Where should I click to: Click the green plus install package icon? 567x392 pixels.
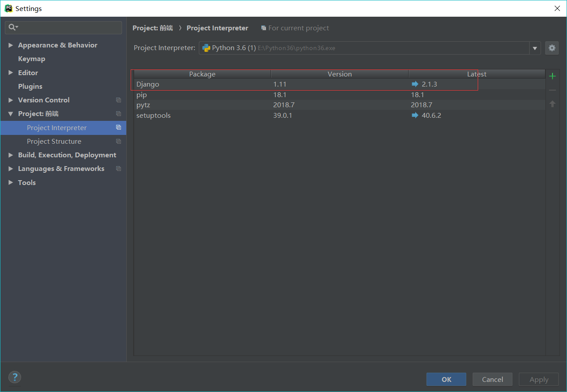point(552,76)
